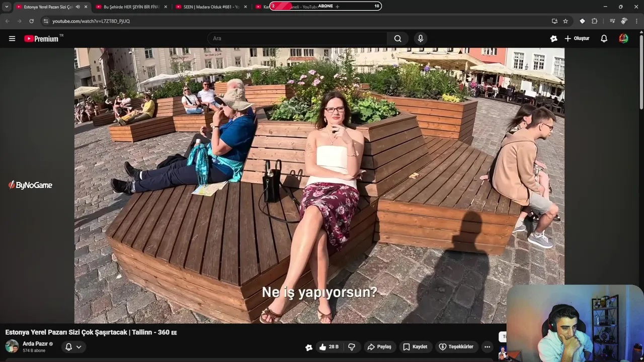
Task: Open more actions three-dot menu
Action: coord(487,347)
